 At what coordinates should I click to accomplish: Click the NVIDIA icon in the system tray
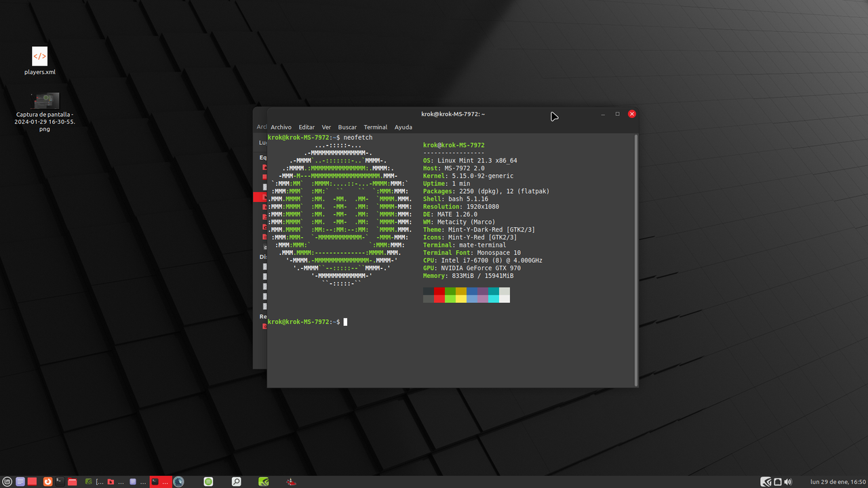click(766, 482)
